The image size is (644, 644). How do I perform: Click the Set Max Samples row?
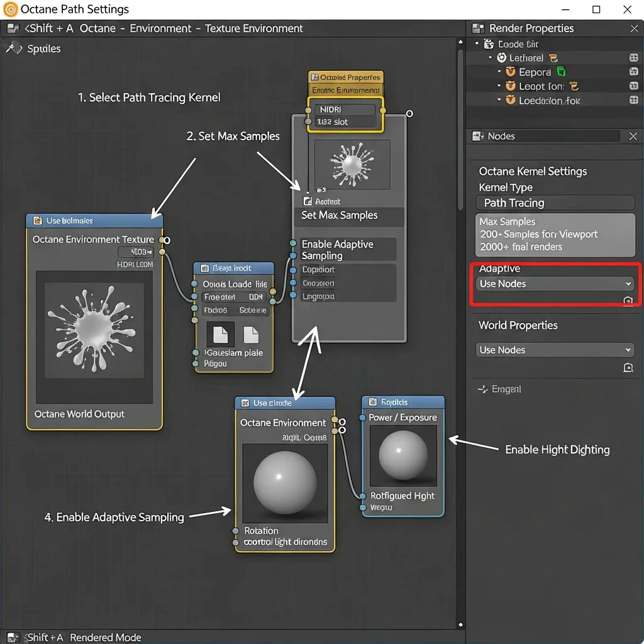click(x=348, y=215)
